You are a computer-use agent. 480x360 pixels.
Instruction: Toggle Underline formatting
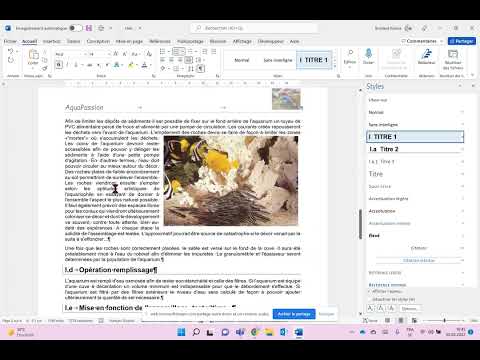tap(76, 65)
